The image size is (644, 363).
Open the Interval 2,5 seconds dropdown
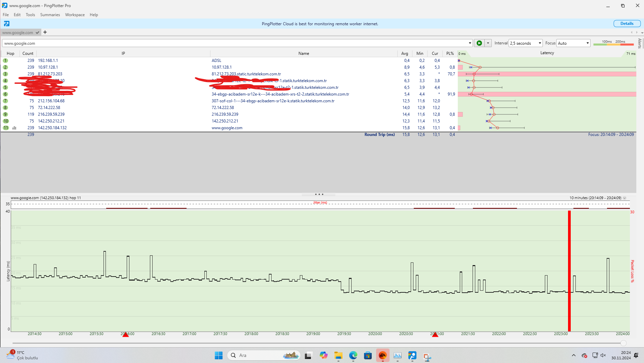526,43
